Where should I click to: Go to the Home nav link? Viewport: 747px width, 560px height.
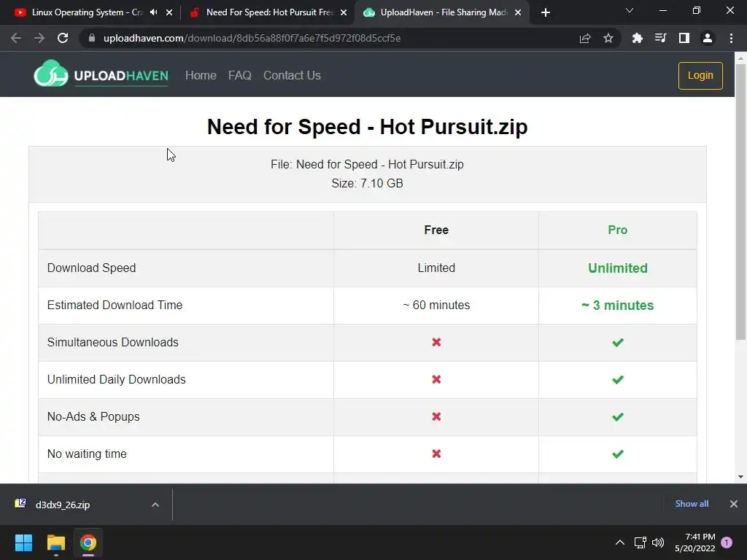(x=201, y=75)
